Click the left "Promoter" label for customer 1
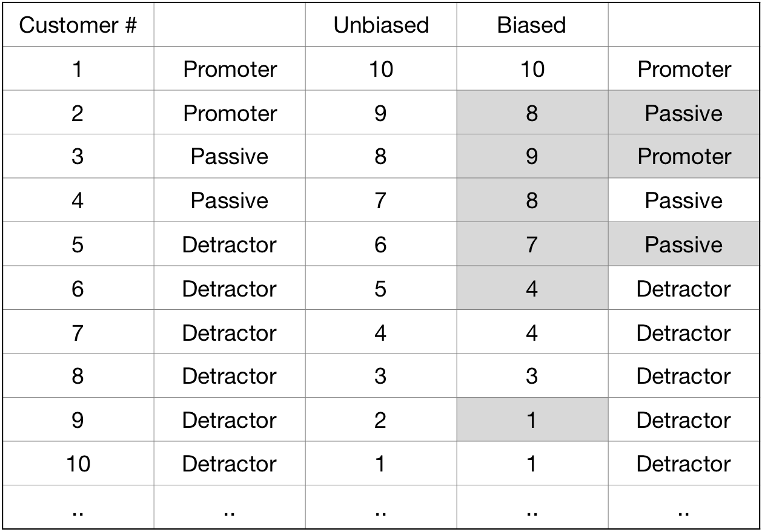 [x=230, y=70]
